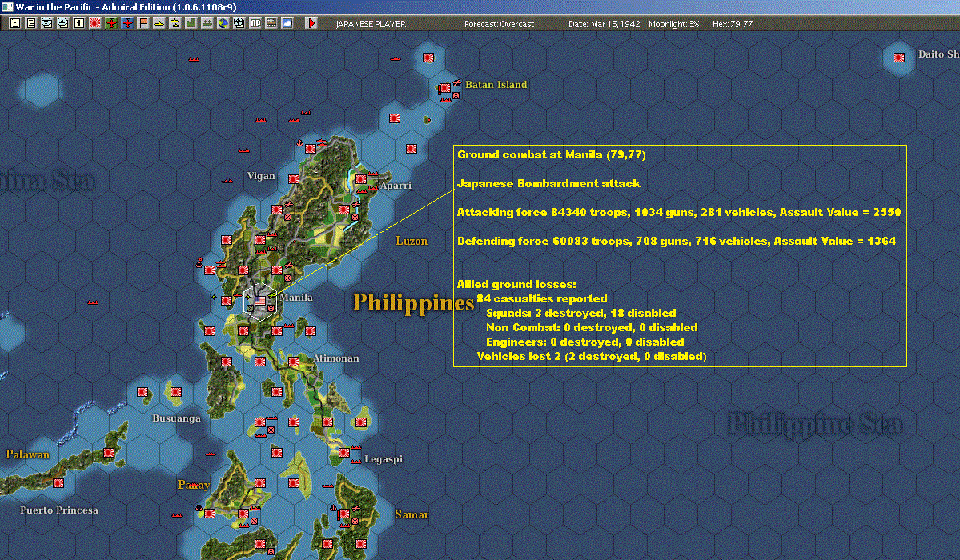Click the Vigan map label

[x=262, y=176]
